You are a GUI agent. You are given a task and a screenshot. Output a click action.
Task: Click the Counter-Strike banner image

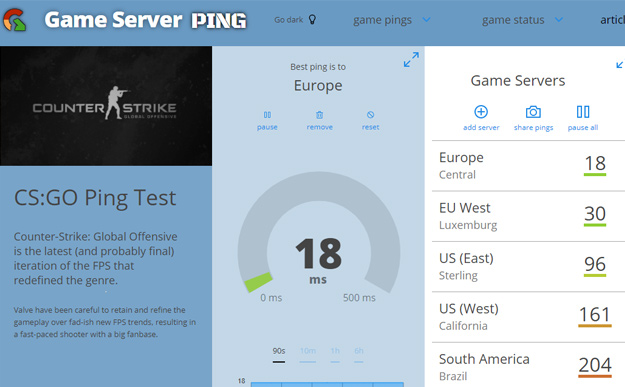106,106
